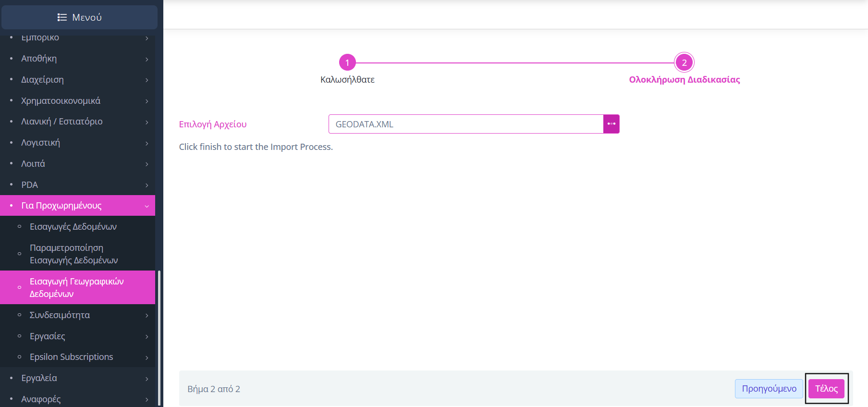Viewport: 868px width, 407px height.
Task: Go back with Προηγούμενο button
Action: (x=769, y=389)
